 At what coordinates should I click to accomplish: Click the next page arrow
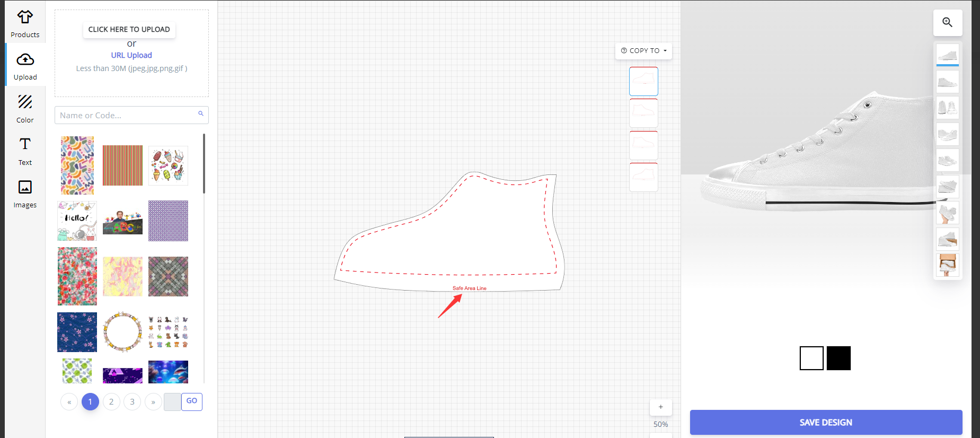pyautogui.click(x=153, y=402)
